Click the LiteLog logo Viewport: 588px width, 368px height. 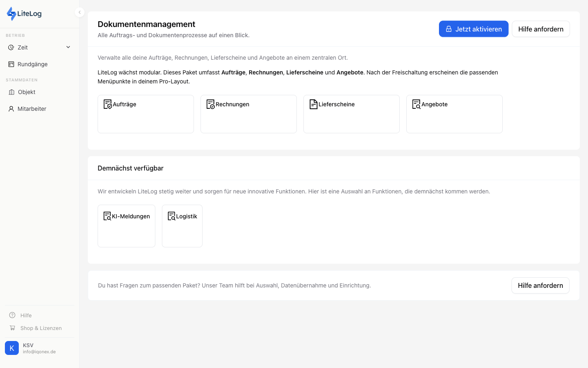[x=24, y=13]
